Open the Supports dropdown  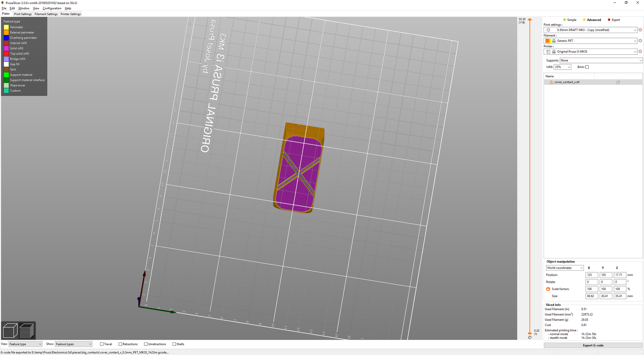pyautogui.click(x=601, y=60)
